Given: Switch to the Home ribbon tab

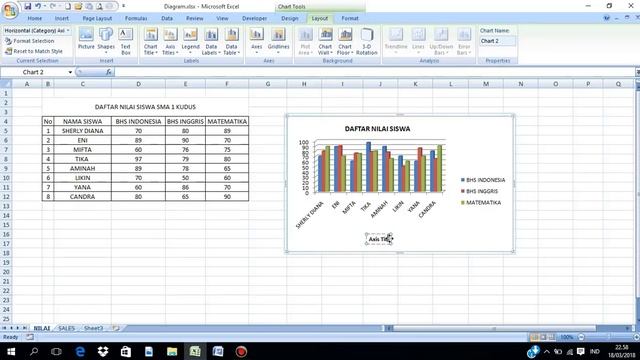Looking at the screenshot, I should 35,18.
